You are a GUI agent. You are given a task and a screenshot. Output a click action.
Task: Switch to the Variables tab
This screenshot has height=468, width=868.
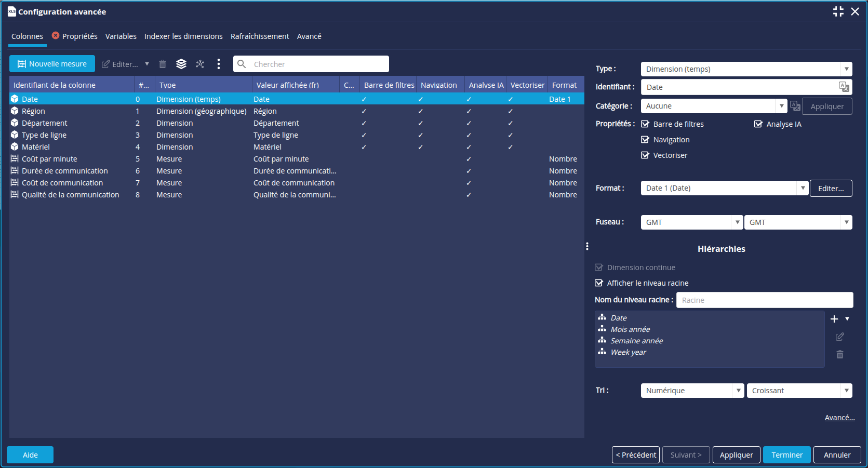click(121, 36)
